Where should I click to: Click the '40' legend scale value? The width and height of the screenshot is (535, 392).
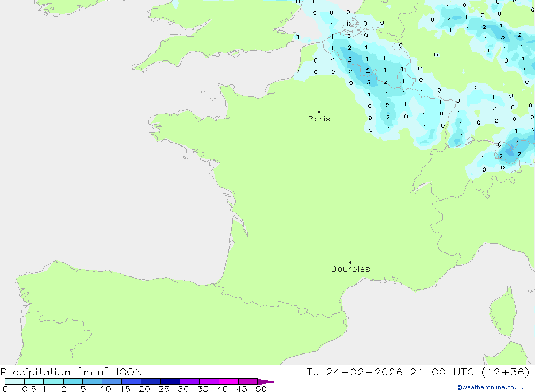[222, 389]
